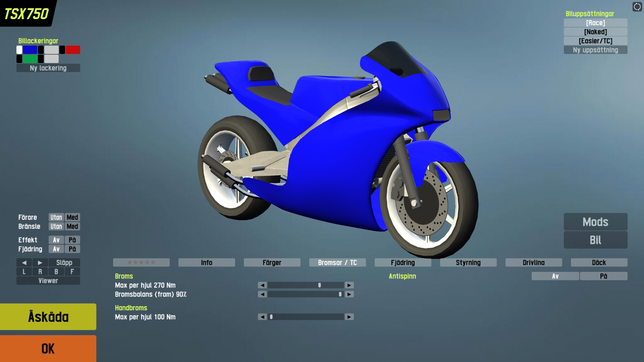644x362 pixels.
Task: Open the Mods panel
Action: pos(595,222)
